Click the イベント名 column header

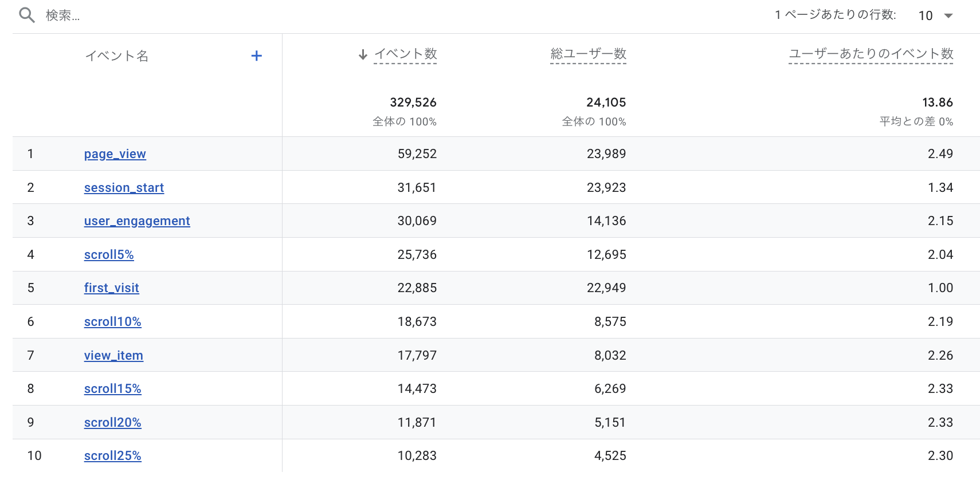pyautogui.click(x=117, y=56)
